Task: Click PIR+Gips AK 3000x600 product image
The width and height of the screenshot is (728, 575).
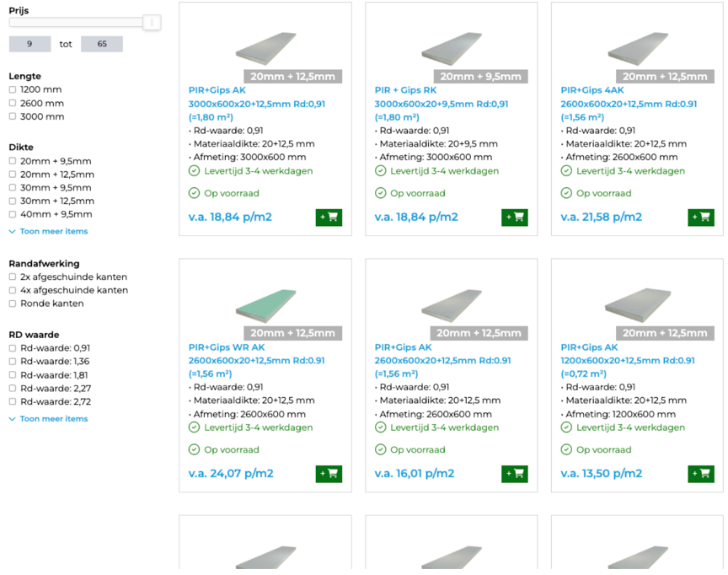Action: click(265, 48)
